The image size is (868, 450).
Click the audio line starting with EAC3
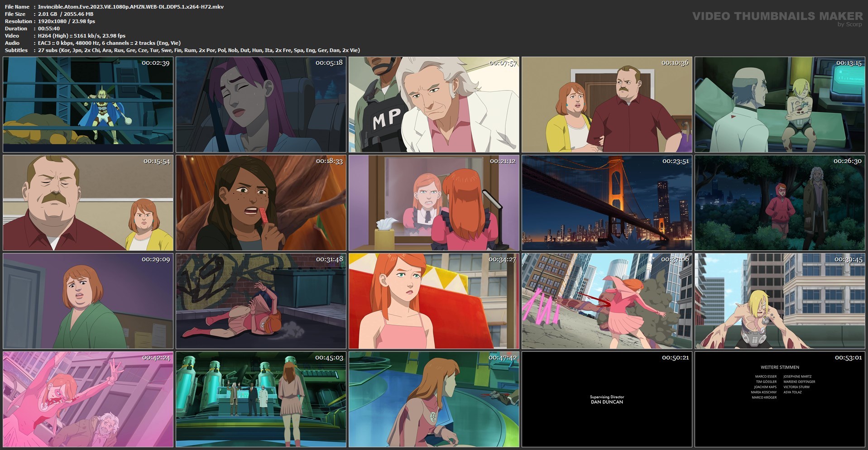[109, 43]
